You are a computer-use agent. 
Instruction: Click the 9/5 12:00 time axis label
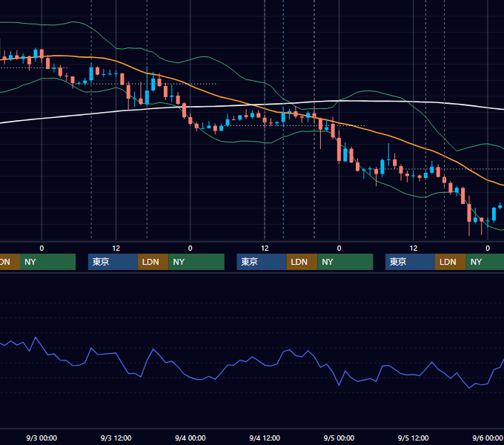413,438
